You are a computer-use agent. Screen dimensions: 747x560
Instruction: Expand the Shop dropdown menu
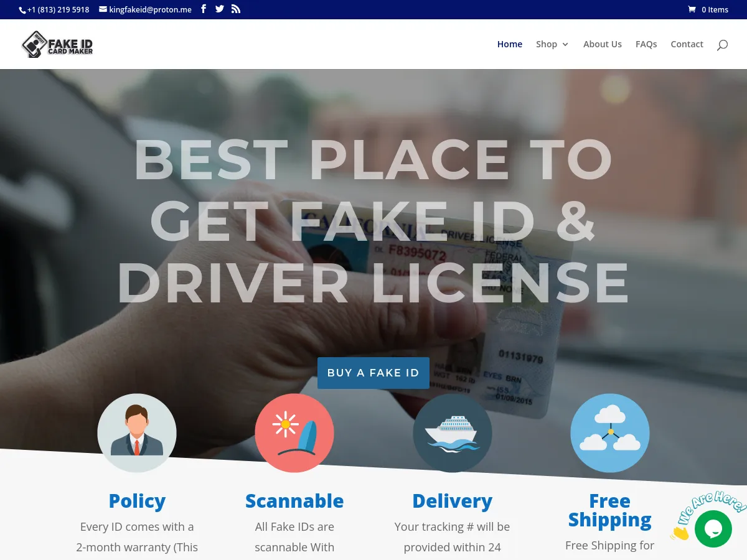pyautogui.click(x=547, y=44)
